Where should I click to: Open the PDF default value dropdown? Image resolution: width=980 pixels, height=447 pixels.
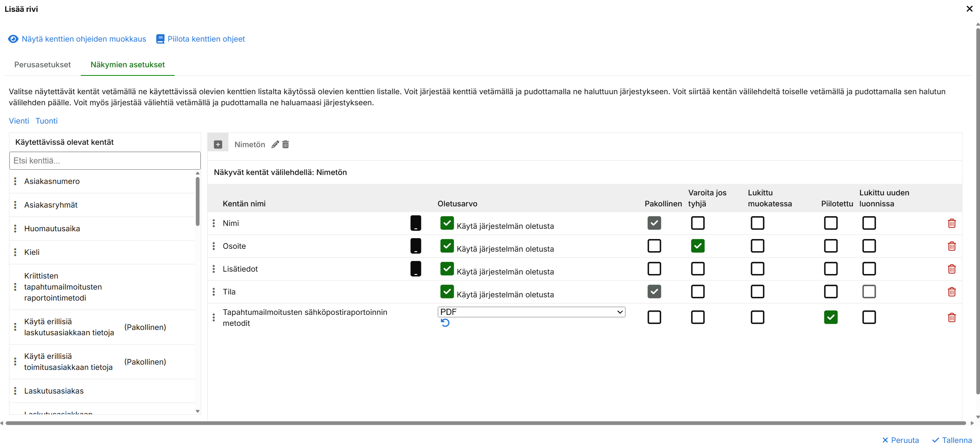point(531,312)
